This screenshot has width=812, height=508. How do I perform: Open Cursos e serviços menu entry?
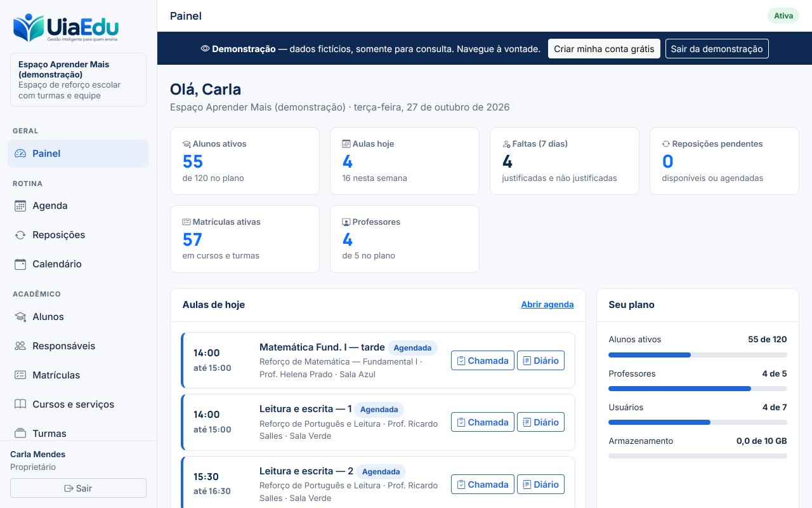point(79,404)
